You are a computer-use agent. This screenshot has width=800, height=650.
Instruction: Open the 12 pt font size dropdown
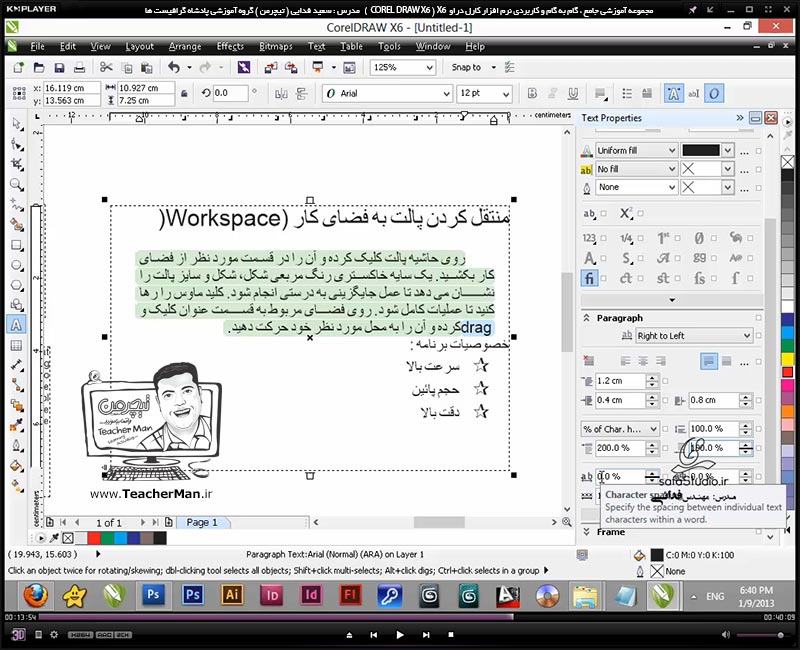[x=505, y=93]
